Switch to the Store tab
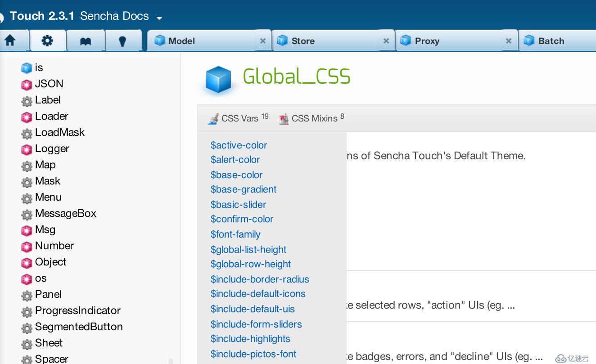This screenshot has width=596, height=364. [333, 40]
